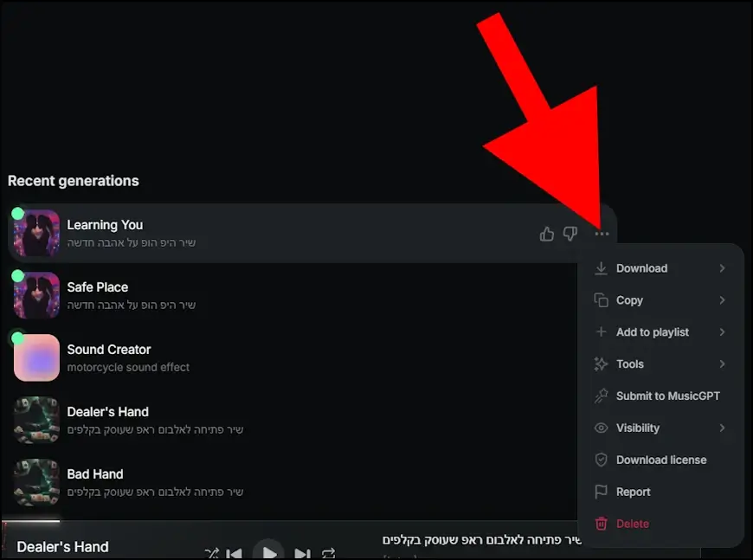Select Submit to MusicGPT
Viewport: 753px width, 560px height.
coord(667,396)
